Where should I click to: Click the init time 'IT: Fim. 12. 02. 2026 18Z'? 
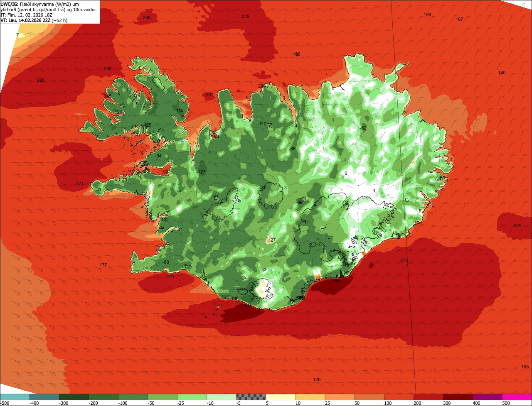(27, 15)
